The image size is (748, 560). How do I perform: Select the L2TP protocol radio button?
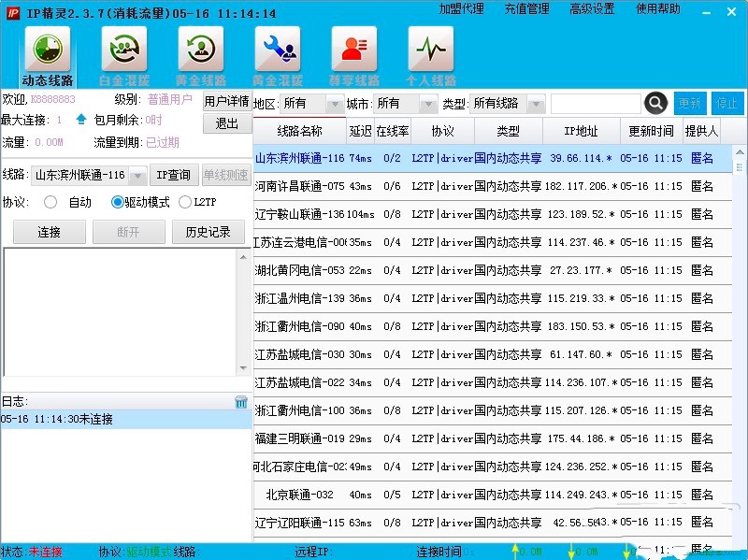pyautogui.click(x=185, y=202)
